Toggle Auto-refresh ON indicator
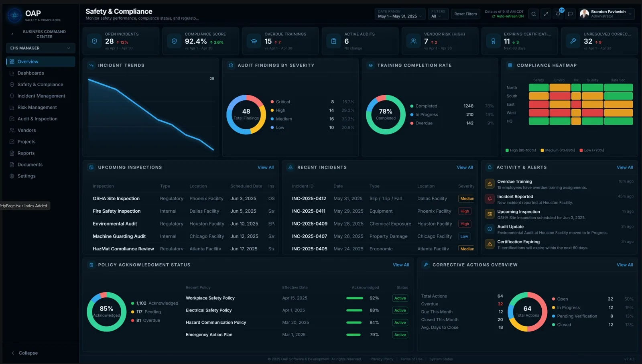The width and height of the screenshot is (642, 364). 508,16
